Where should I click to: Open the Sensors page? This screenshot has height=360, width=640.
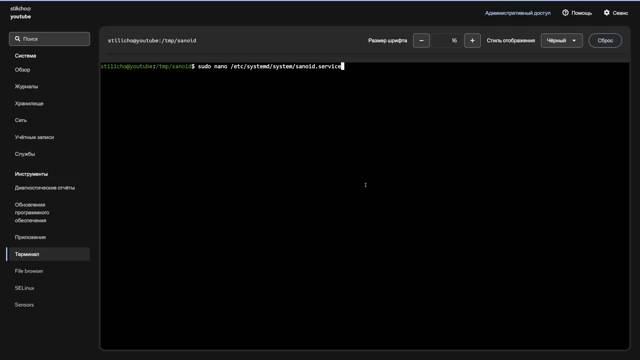tap(24, 305)
